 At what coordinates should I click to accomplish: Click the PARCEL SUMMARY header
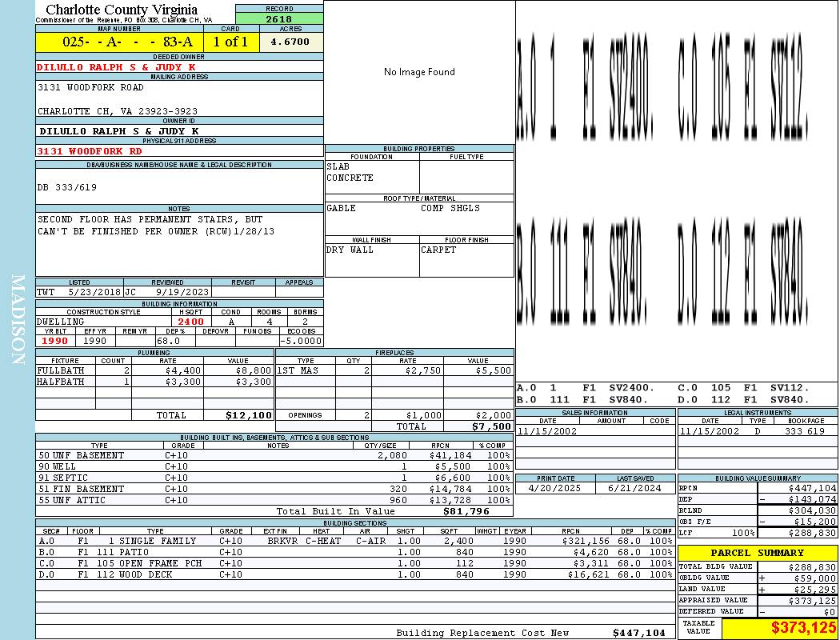758,553
